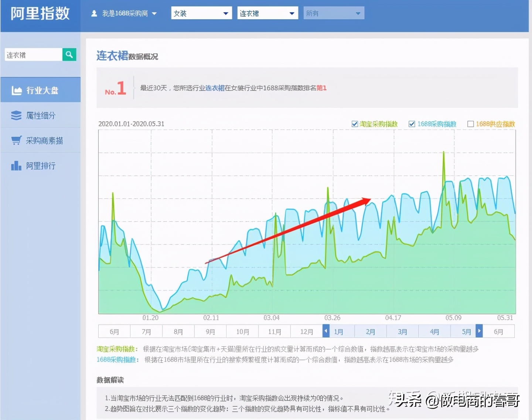Click the 连衣裙 link in the ranking text

tap(214, 88)
